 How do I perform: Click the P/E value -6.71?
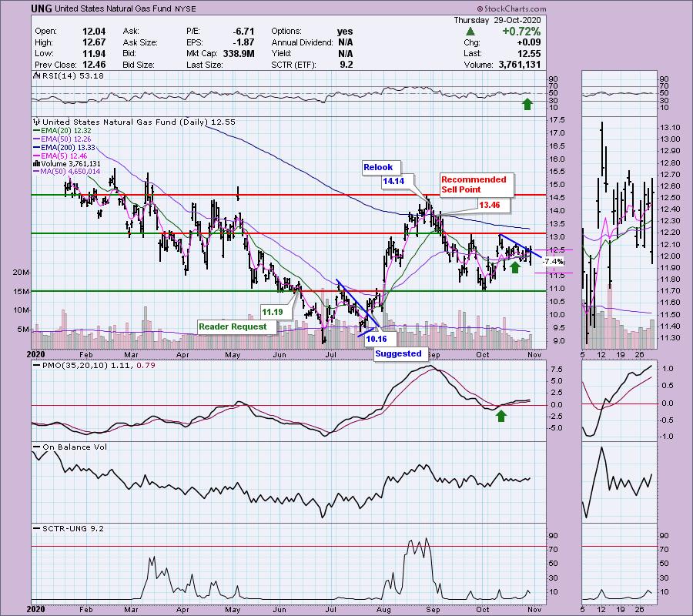point(243,32)
